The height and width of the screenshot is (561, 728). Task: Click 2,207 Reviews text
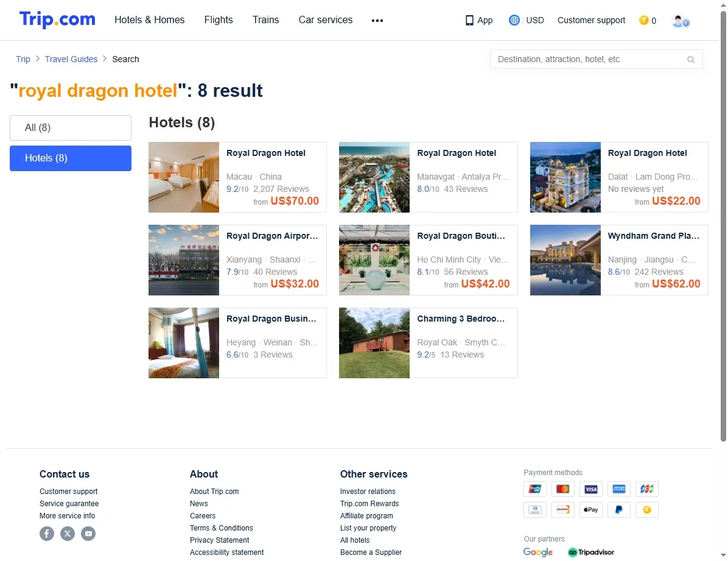click(x=281, y=189)
